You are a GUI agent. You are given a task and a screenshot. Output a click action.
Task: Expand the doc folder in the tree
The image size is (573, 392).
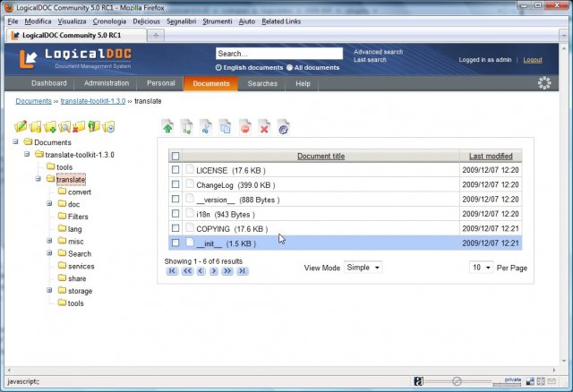click(x=50, y=204)
